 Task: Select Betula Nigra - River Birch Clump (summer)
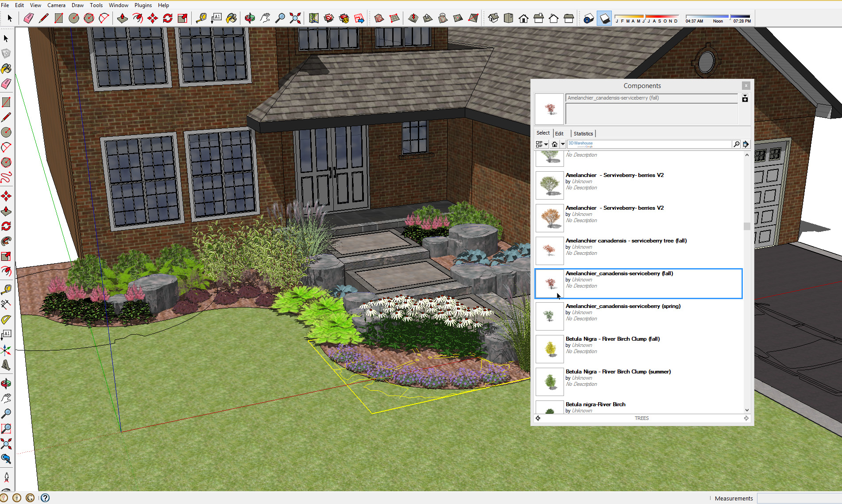pos(639,381)
